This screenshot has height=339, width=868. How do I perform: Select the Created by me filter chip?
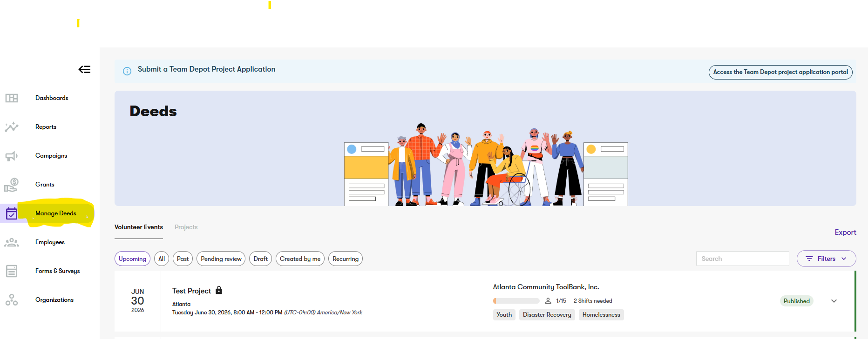(x=300, y=259)
